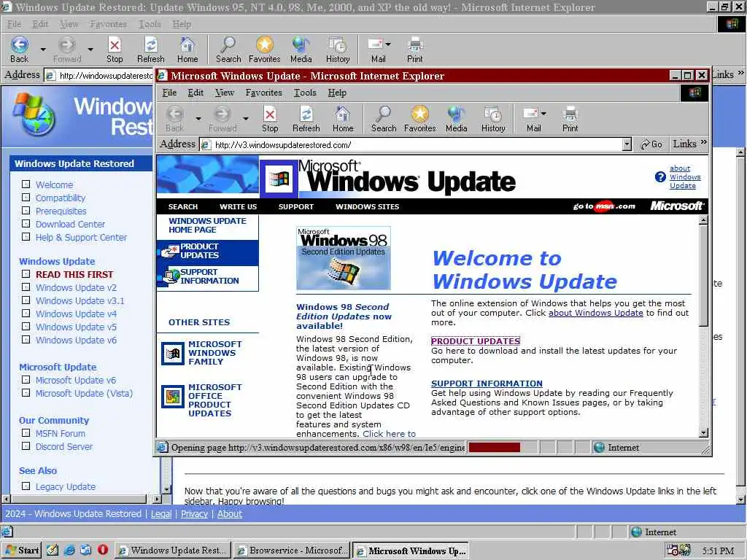Open Mail dropdown arrow in background IE toolbar
This screenshot has height=560, width=747.
coord(388,44)
